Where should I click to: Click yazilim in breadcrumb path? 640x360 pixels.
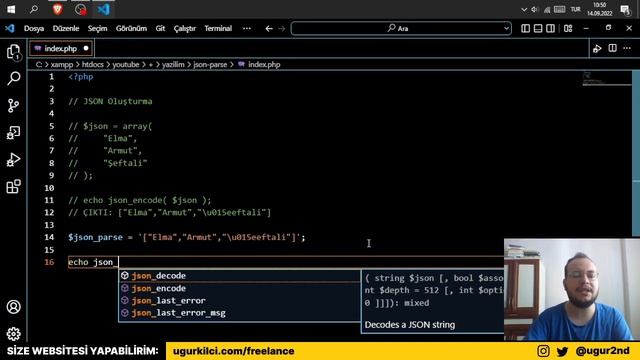tap(173, 64)
